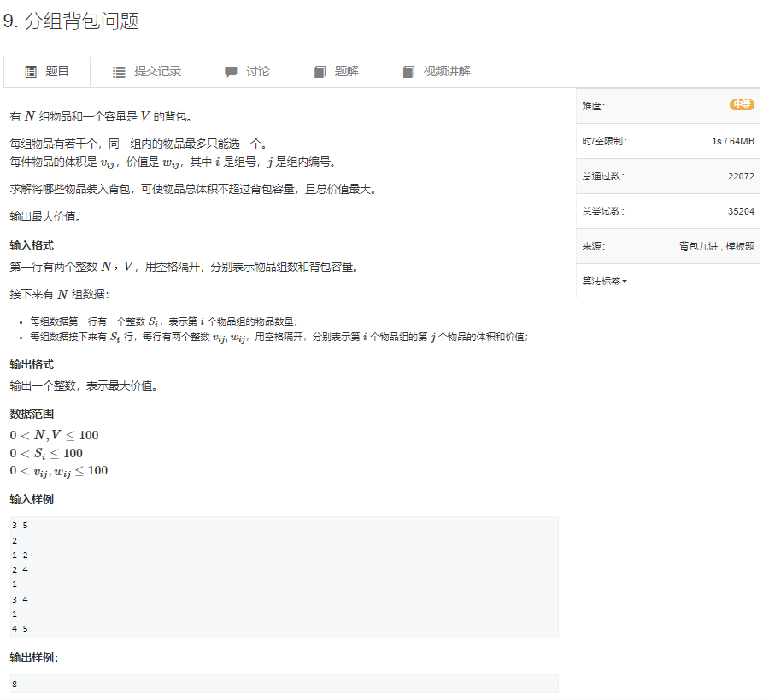This screenshot has width=769, height=700.
Task: Click the speech bubble icon next to 讨论
Action: coord(229,71)
